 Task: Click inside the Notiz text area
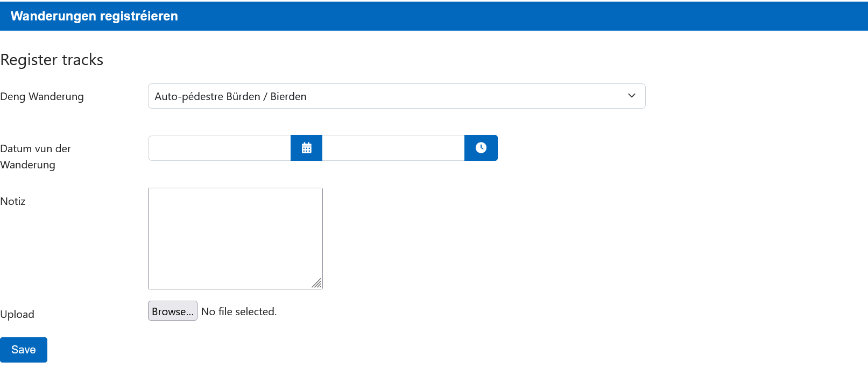[x=235, y=238]
